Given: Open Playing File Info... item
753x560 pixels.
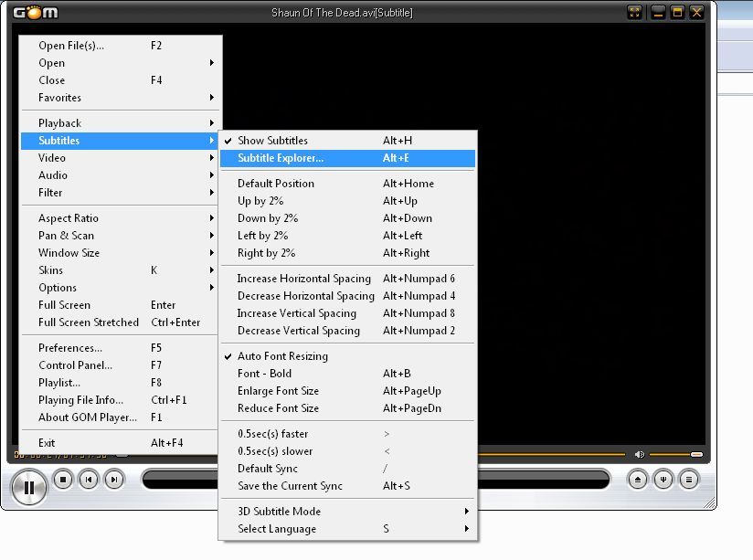Looking at the screenshot, I should coord(120,400).
